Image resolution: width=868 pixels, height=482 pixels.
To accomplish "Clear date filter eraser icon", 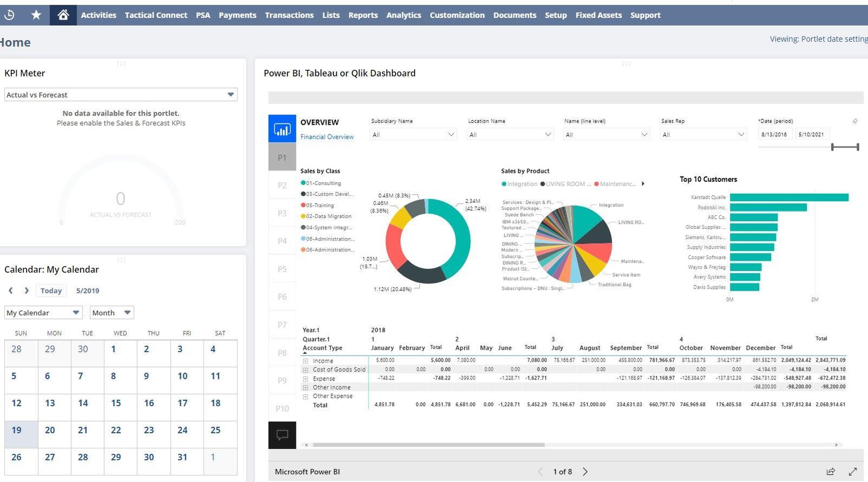I will coord(855,121).
